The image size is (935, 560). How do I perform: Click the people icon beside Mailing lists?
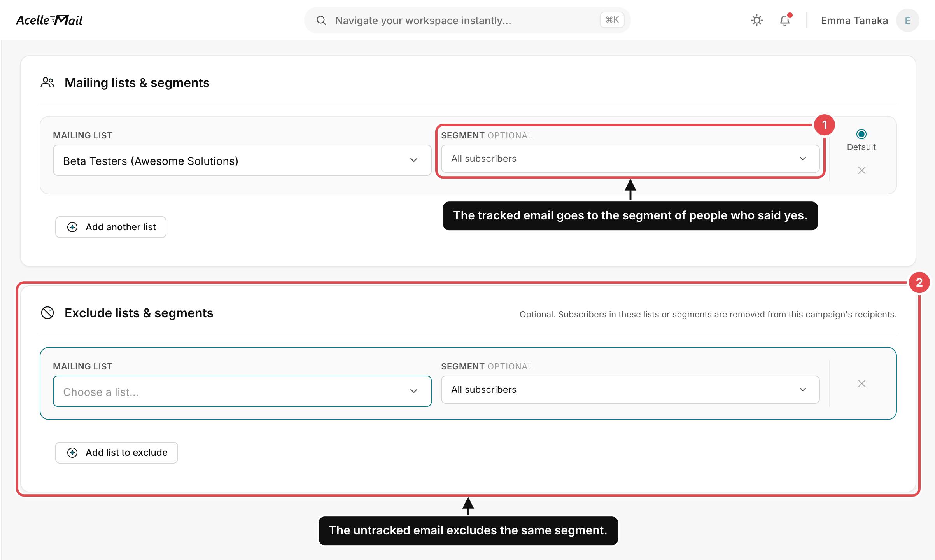coord(47,83)
